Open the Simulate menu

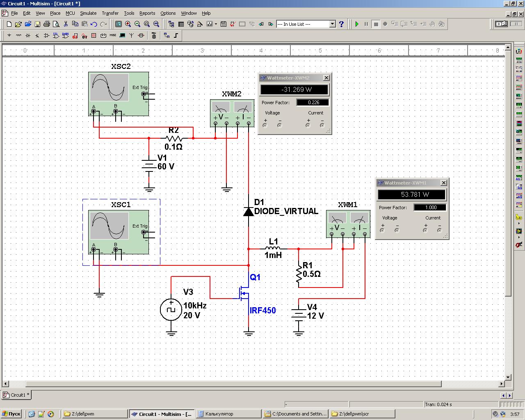pyautogui.click(x=88, y=13)
